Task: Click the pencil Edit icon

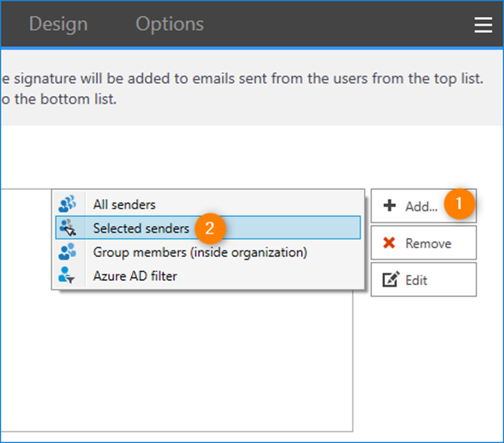Action: tap(391, 279)
